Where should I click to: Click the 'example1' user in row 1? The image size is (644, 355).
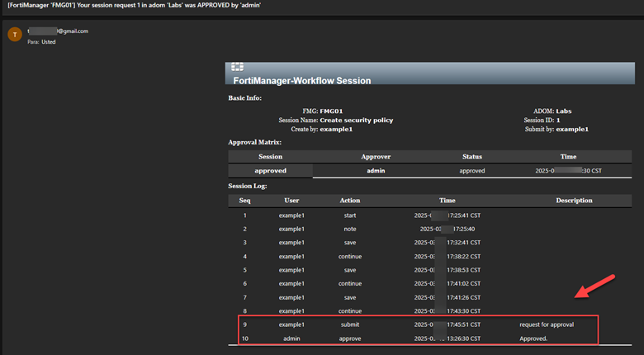291,215
